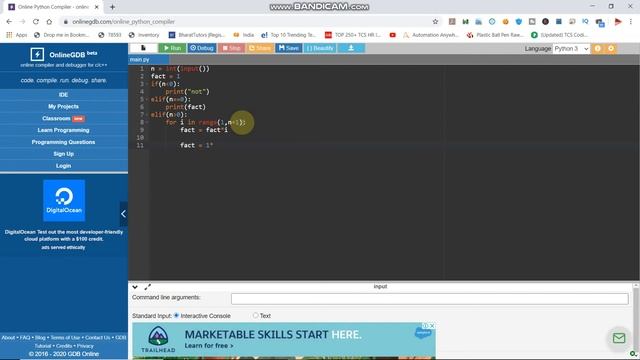Viewport: 640px width, 360px height.
Task: Select the Text standard input radio
Action: [x=256, y=316]
